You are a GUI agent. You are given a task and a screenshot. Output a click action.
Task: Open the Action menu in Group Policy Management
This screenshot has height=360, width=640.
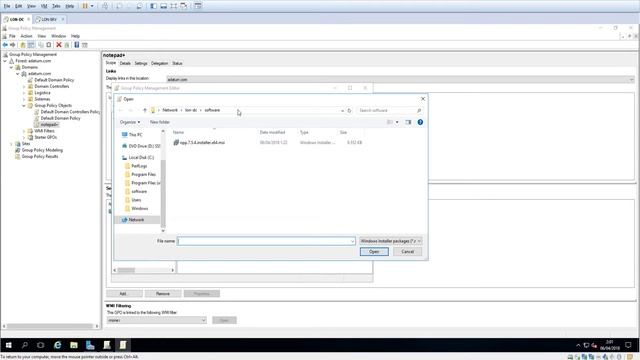tap(26, 36)
